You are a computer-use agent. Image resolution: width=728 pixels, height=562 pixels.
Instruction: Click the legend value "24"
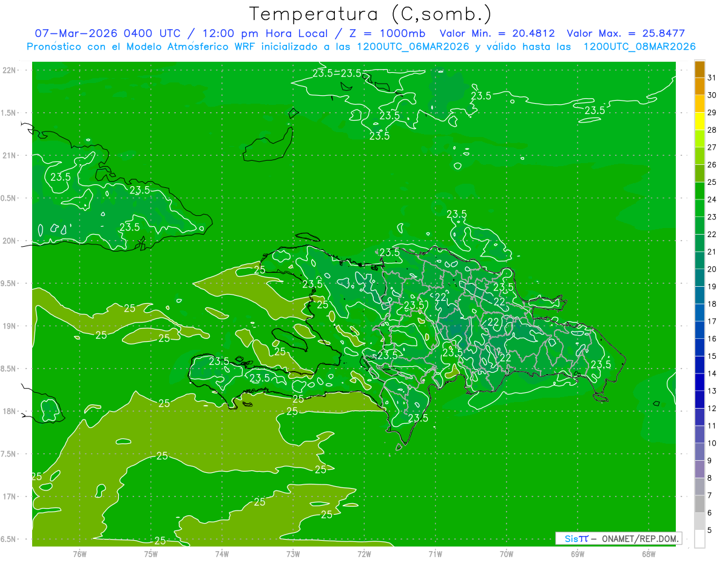pos(712,199)
